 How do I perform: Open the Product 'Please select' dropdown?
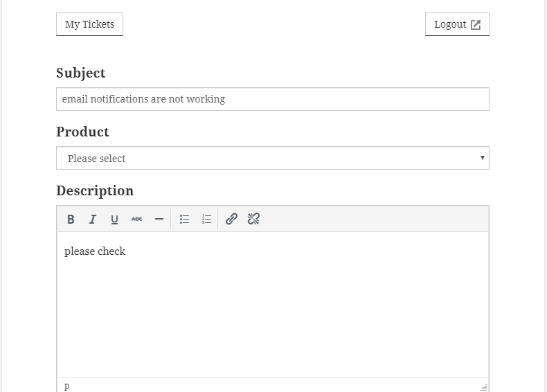tap(273, 158)
